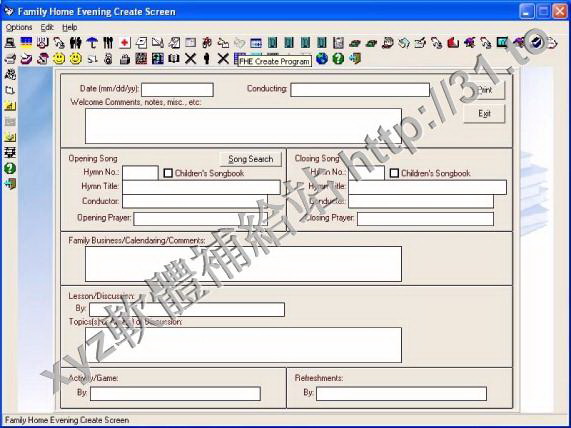Click the Refreshments By field
Viewport: 571px width, 428px height.
pos(401,394)
